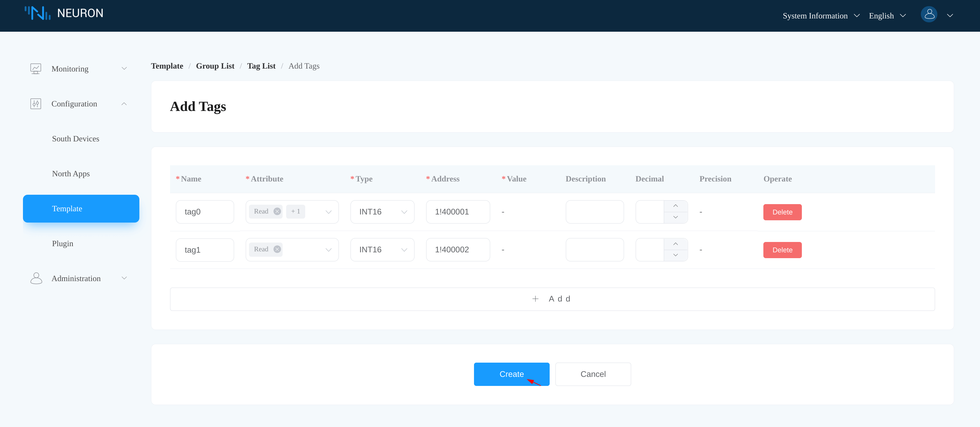The image size is (980, 427).
Task: Navigate to the Group List breadcrumb
Action: (215, 66)
